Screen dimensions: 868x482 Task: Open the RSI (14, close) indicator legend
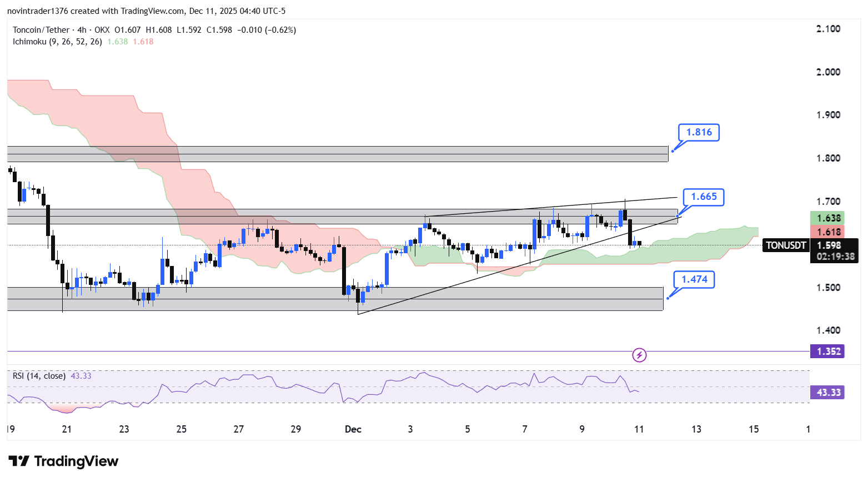click(39, 376)
